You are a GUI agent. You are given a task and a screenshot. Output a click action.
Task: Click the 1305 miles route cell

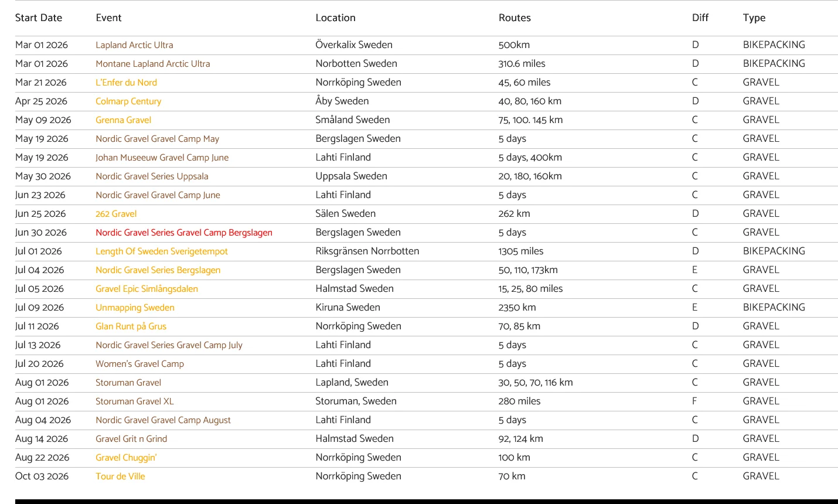521,251
